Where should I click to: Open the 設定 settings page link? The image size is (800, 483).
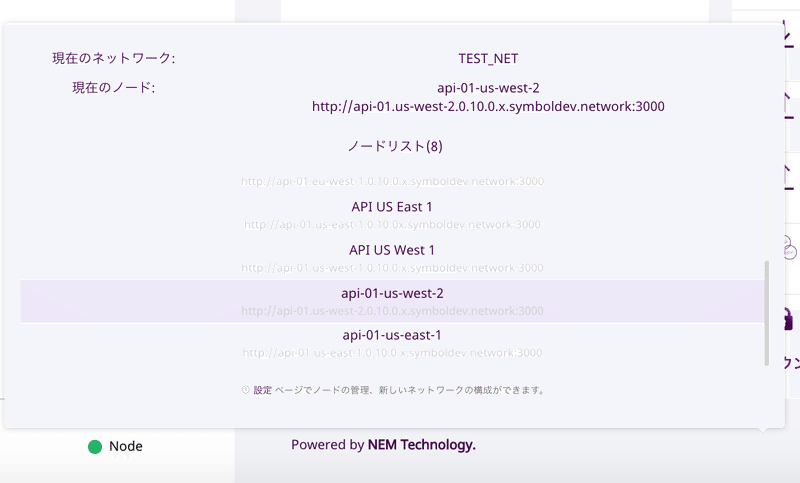point(263,390)
